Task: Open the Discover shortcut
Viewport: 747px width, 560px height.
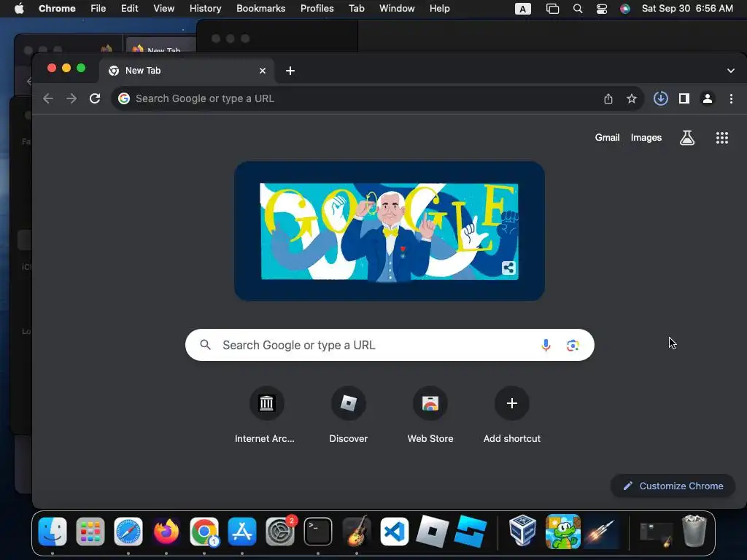Action: (348, 415)
